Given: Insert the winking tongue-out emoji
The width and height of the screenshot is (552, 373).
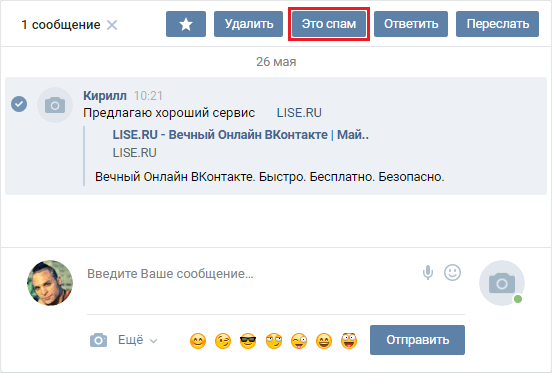Looking at the screenshot, I should pos(299,341).
